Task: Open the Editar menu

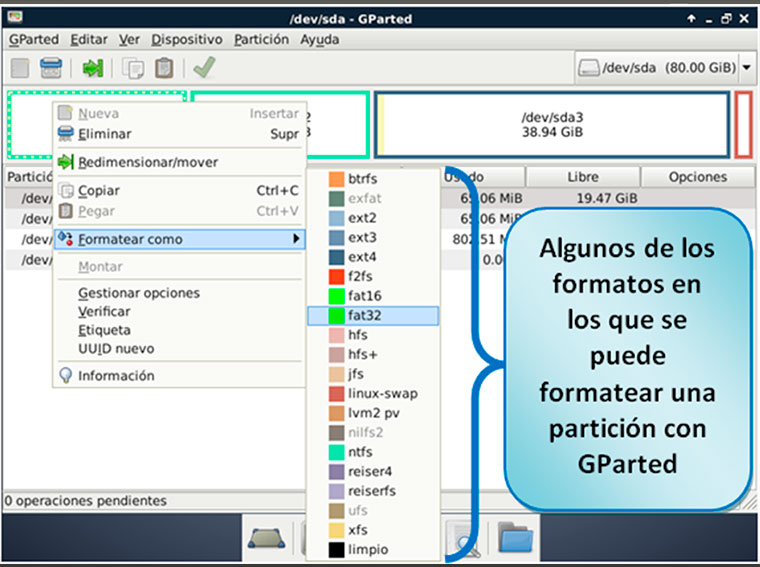Action: (89, 40)
